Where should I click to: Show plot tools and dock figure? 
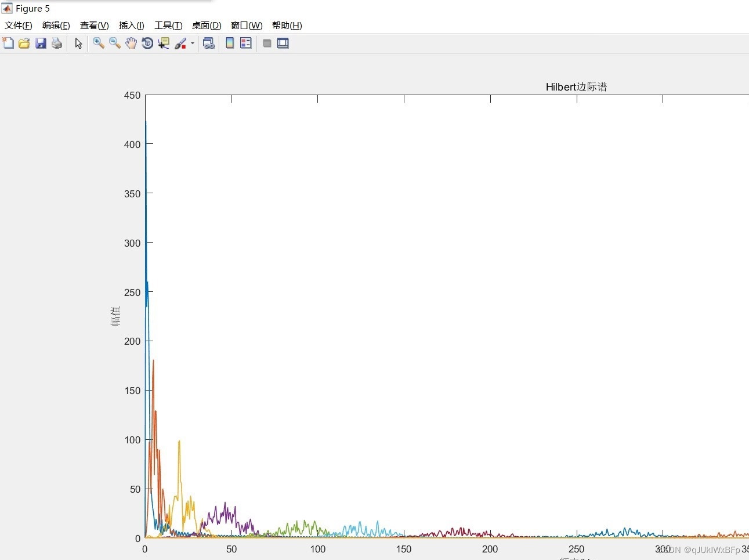[x=283, y=43]
